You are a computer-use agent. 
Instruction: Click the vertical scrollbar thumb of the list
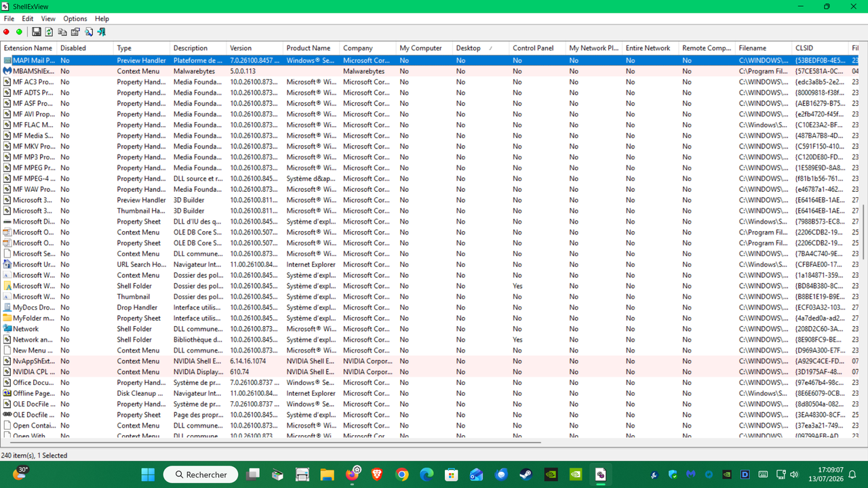point(864,232)
